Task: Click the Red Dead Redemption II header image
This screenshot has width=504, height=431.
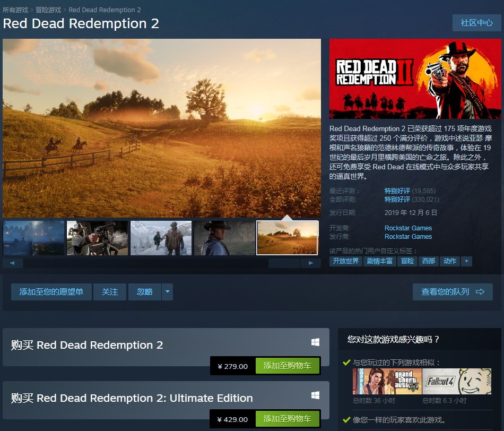Action: (x=415, y=79)
